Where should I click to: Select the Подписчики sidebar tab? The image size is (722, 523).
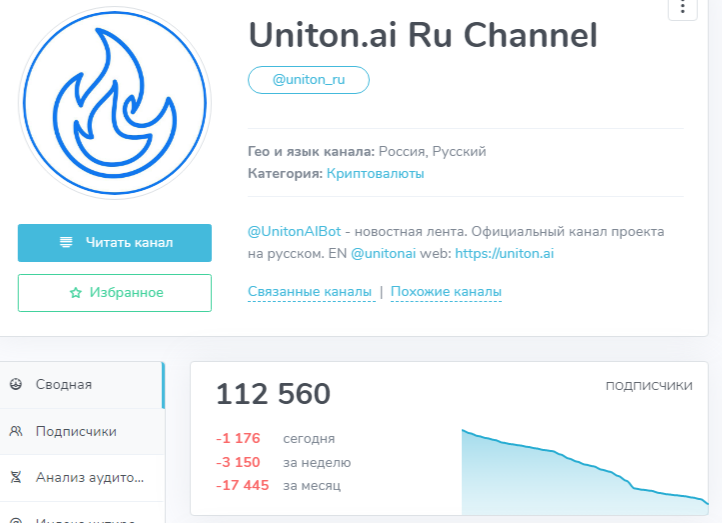point(82,431)
